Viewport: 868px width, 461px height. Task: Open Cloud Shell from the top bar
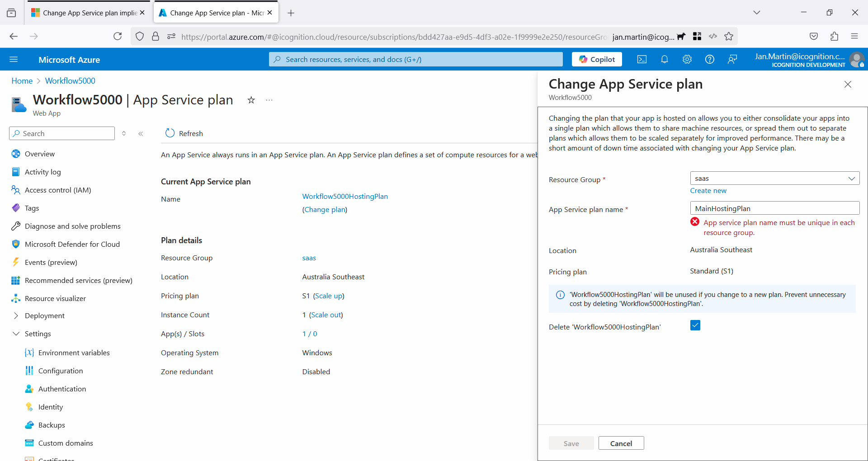tap(642, 59)
